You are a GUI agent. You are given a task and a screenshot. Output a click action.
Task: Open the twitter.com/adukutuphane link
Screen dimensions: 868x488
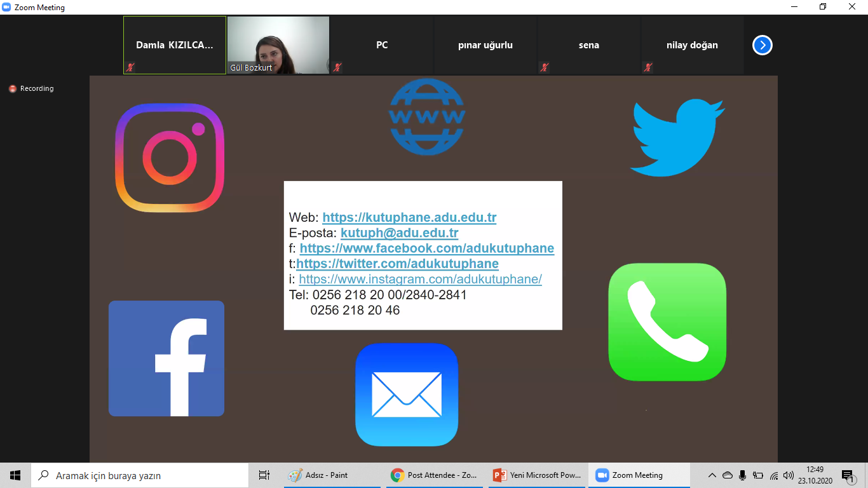coord(397,263)
